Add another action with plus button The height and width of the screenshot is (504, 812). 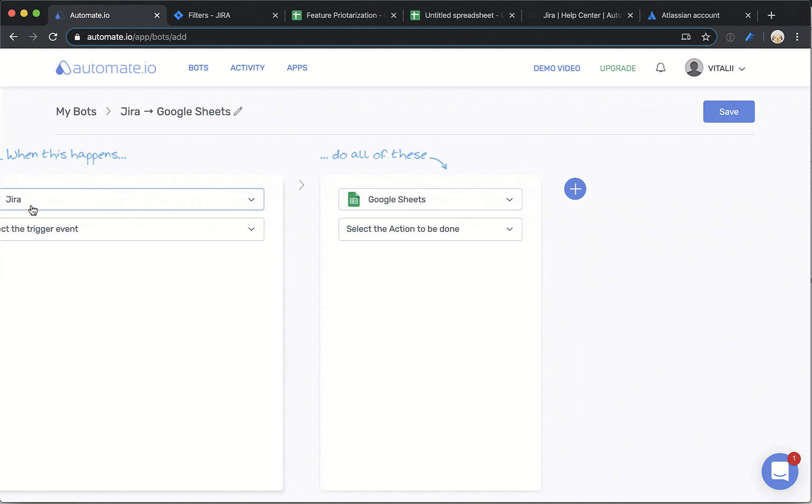tap(575, 189)
